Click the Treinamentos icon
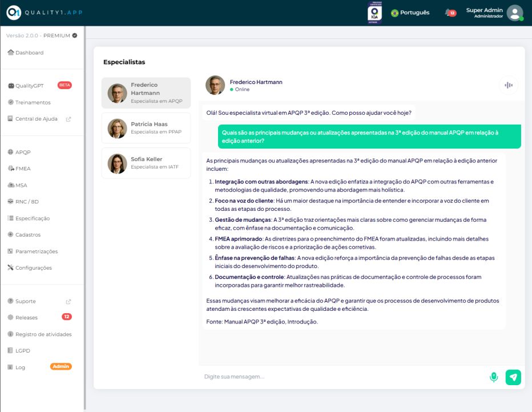Image resolution: width=532 pixels, height=412 pixels. point(11,102)
